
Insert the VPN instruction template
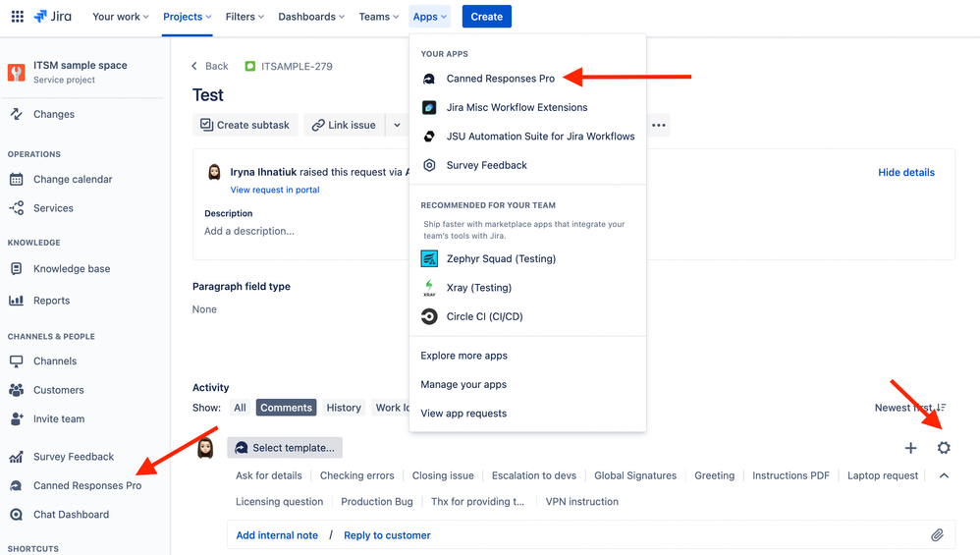582,502
